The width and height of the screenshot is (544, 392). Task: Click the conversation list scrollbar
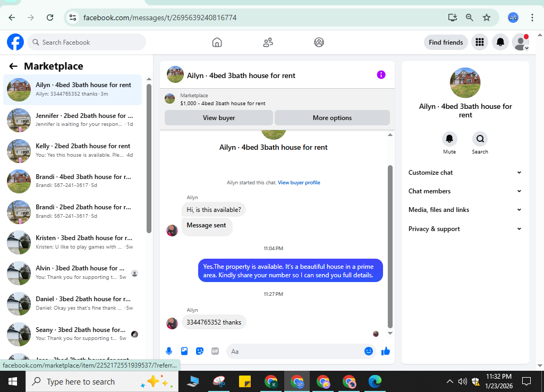pos(149,159)
